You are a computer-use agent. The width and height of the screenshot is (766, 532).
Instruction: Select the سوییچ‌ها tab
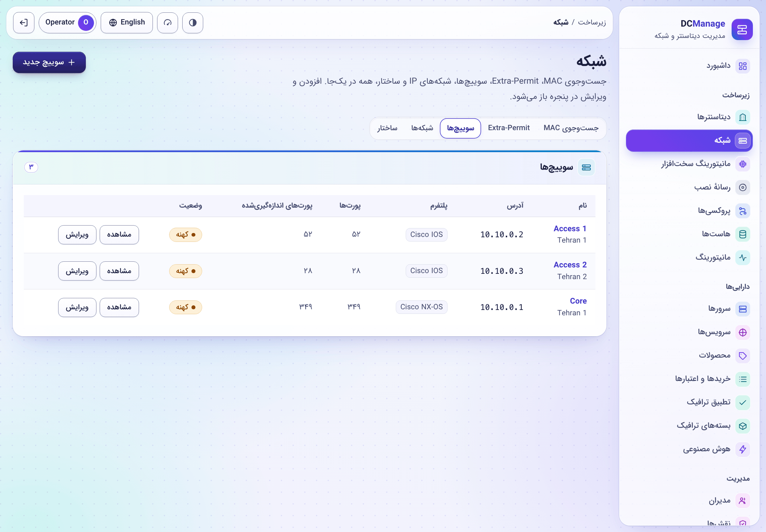[x=460, y=128]
